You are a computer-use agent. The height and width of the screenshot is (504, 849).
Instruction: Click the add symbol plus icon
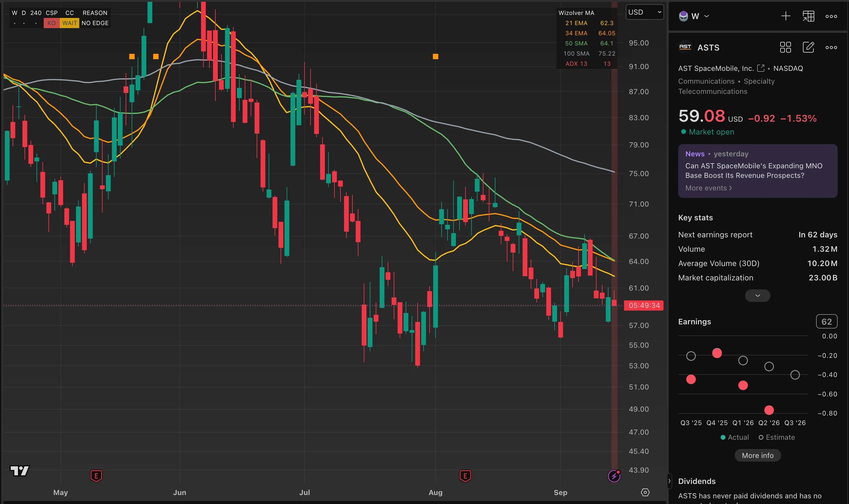pyautogui.click(x=786, y=16)
